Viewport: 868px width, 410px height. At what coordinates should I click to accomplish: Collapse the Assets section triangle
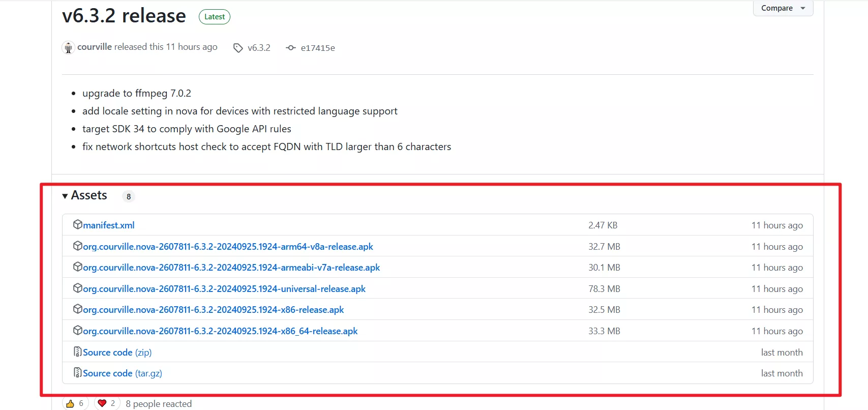tap(65, 196)
